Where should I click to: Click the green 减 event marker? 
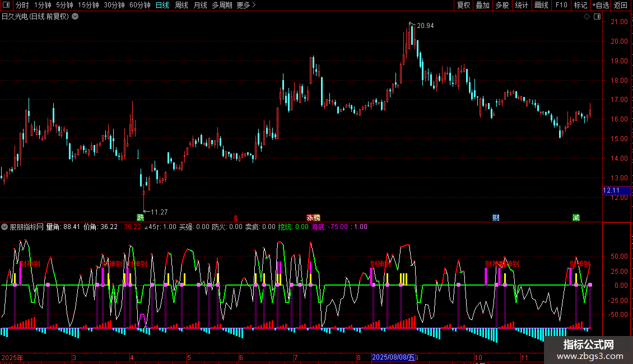(576, 217)
